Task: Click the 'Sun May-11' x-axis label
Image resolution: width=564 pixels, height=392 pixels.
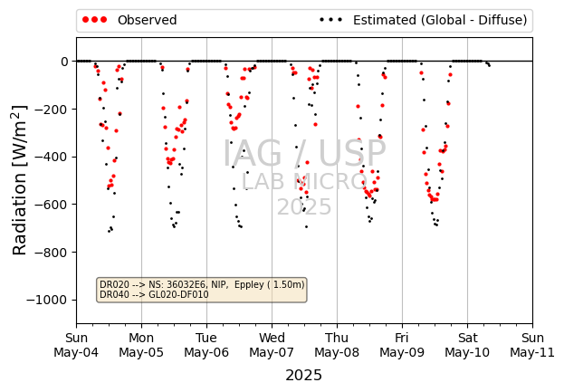Action: [x=532, y=345]
